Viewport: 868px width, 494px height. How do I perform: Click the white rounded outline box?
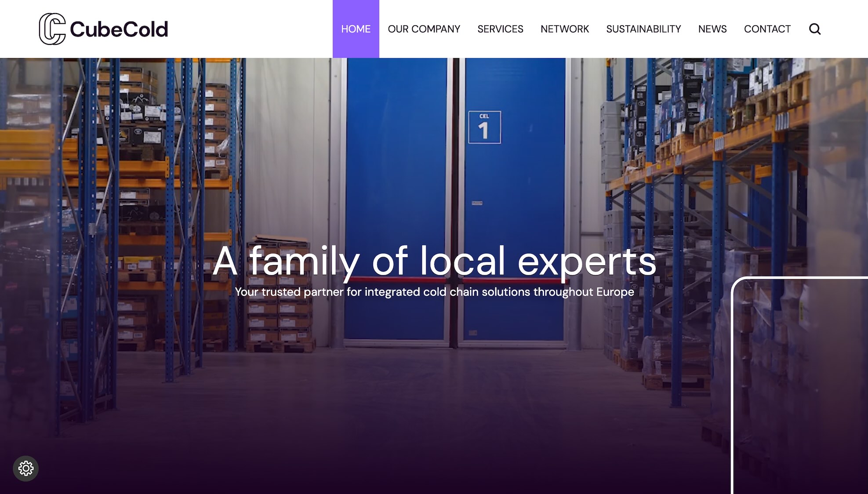(799, 385)
